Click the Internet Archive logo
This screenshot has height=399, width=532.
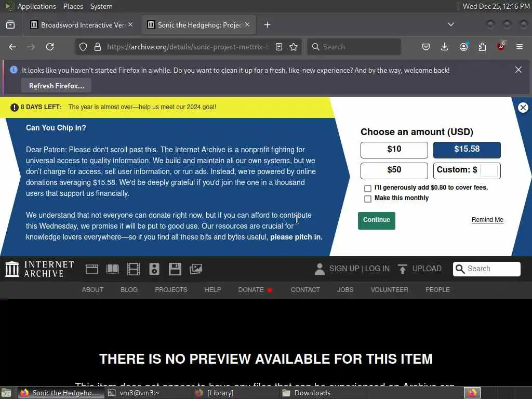[39, 269]
